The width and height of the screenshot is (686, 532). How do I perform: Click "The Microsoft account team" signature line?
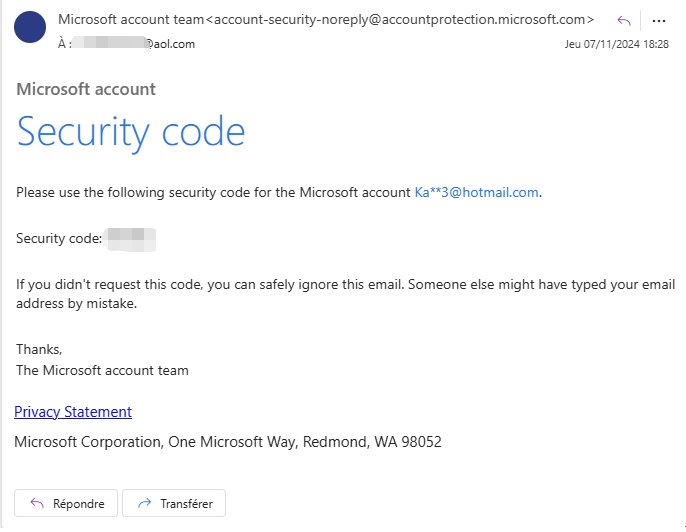(x=102, y=370)
